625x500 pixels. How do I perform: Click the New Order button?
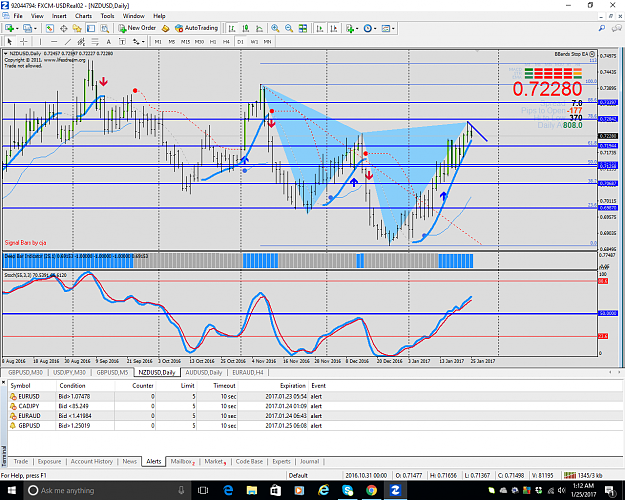[x=137, y=28]
